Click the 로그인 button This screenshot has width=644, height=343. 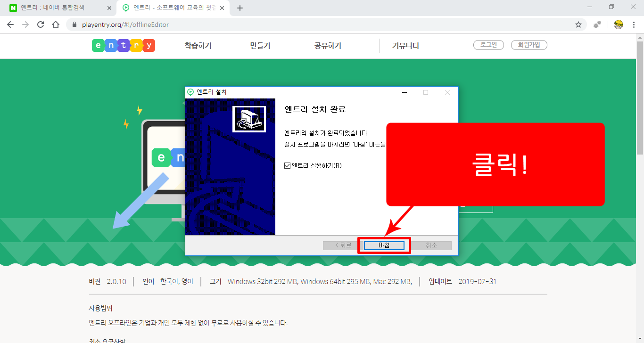[489, 45]
